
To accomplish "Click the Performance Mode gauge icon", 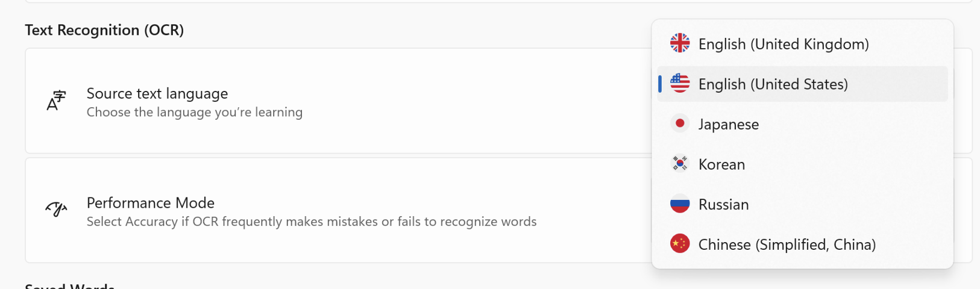I will [56, 209].
